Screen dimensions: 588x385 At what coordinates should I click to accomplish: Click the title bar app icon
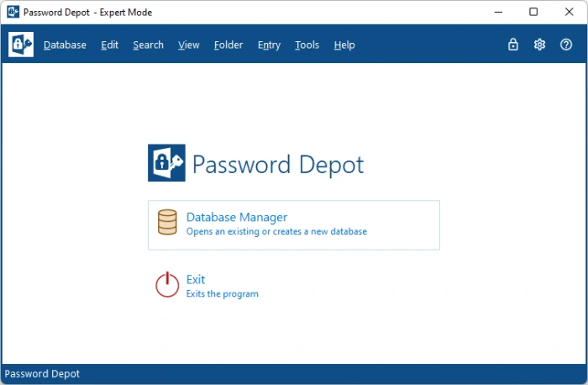click(13, 12)
